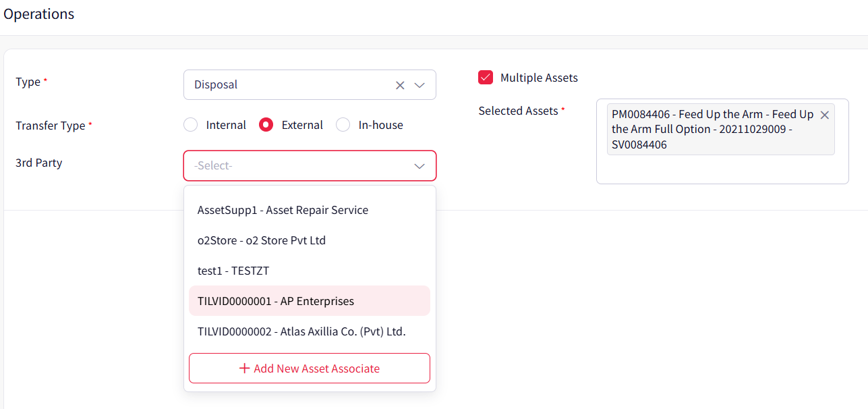The height and width of the screenshot is (409, 868).
Task: Pick the In-house transfer type
Action: [x=343, y=125]
